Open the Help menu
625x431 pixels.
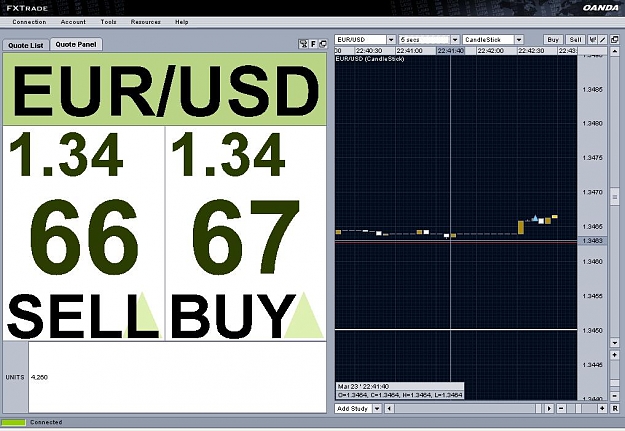point(181,22)
